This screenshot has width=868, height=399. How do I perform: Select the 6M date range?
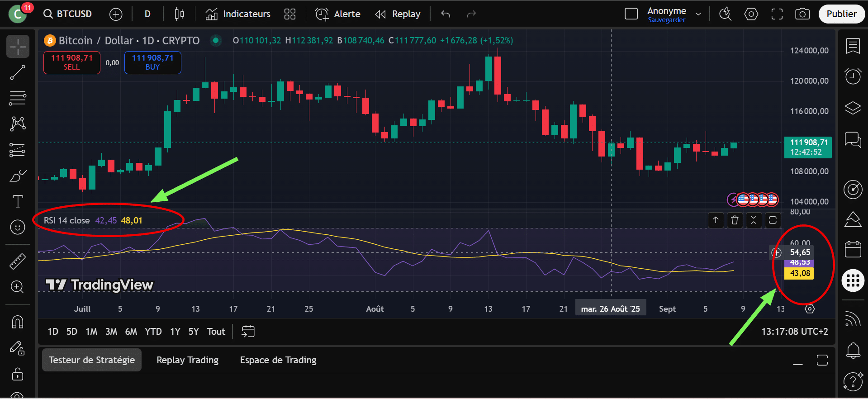[131, 332]
